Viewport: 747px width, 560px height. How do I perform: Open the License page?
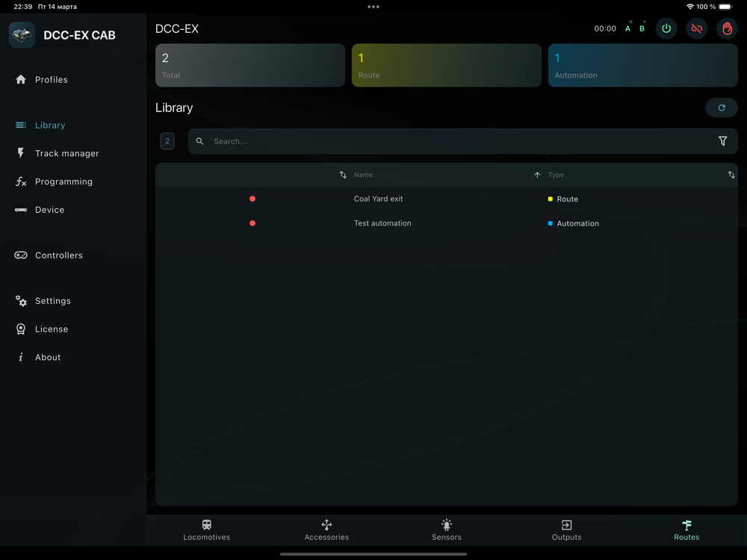pos(52,329)
